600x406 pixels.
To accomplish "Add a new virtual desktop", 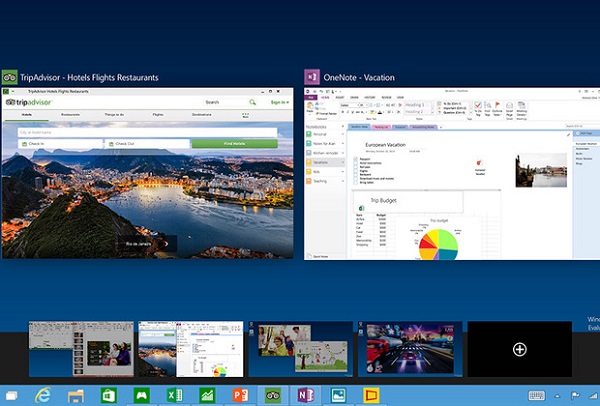I will tap(518, 348).
